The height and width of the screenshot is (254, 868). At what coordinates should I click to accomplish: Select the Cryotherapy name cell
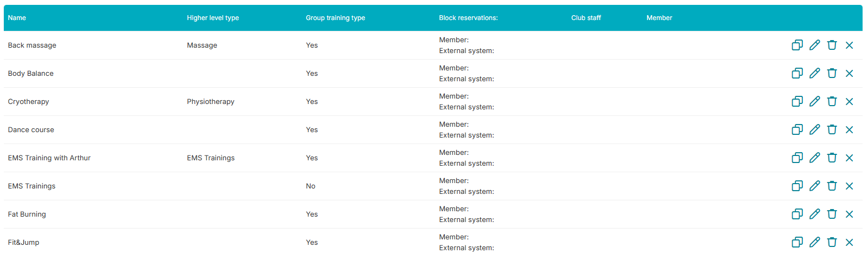click(x=28, y=101)
